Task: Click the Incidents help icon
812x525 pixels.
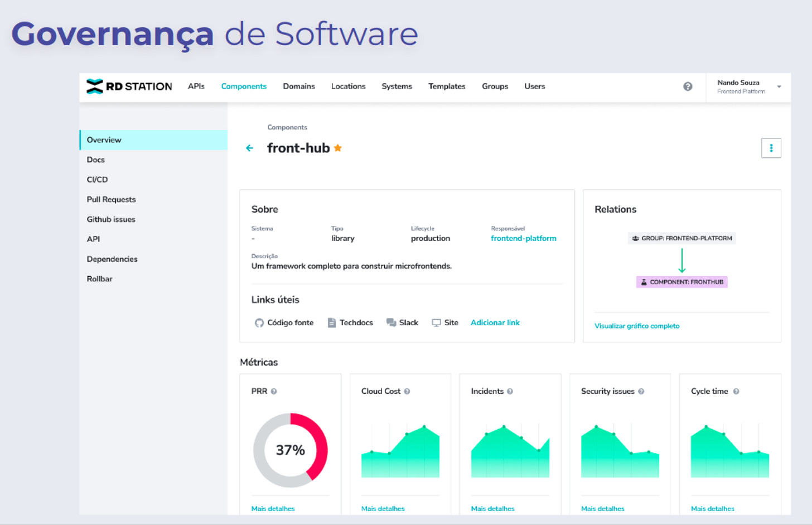Action: coord(509,392)
